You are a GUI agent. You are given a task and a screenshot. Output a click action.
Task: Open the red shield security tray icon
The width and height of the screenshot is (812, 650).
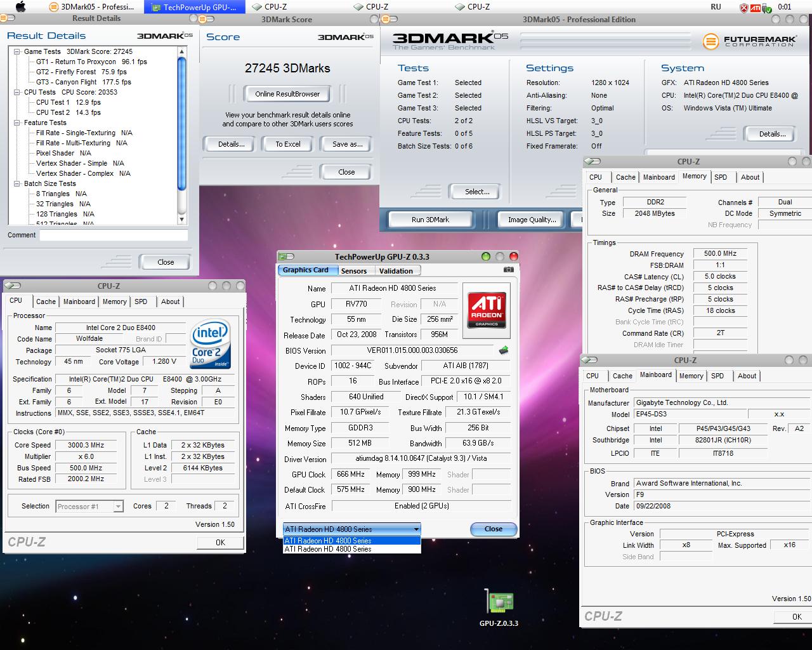(x=744, y=7)
